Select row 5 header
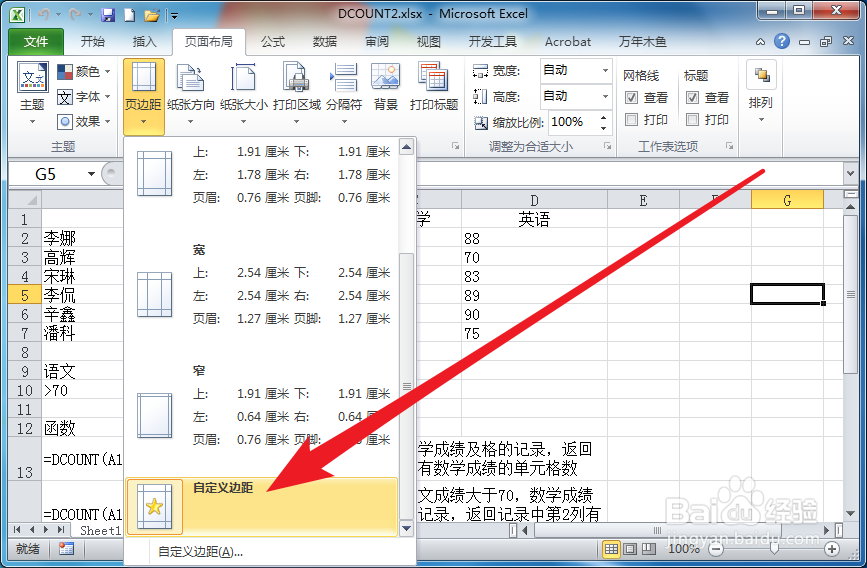867x568 pixels. point(25,295)
